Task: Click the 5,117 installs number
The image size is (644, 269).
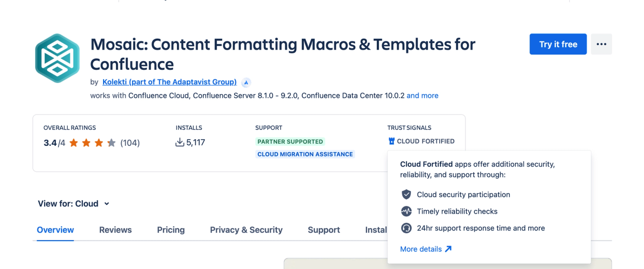Action: click(196, 143)
